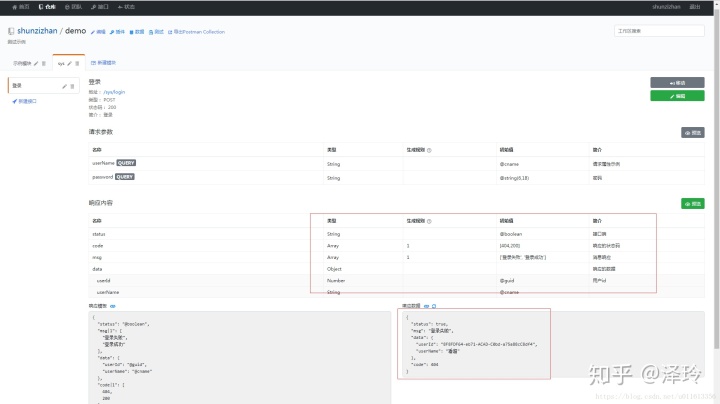720x404 pixels.
Task: Click the logout link in the top bar
Action: 695,7
